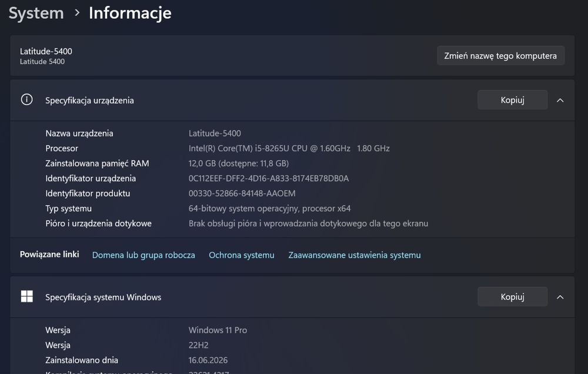Image resolution: width=588 pixels, height=374 pixels.
Task: Click the breadcrumb arrow separator after System
Action: (77, 13)
